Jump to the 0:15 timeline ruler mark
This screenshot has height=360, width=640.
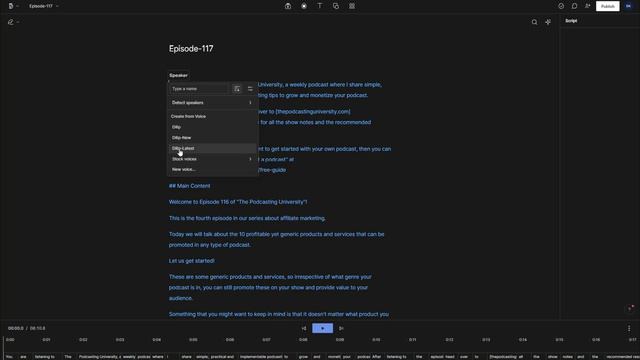tap(559, 340)
